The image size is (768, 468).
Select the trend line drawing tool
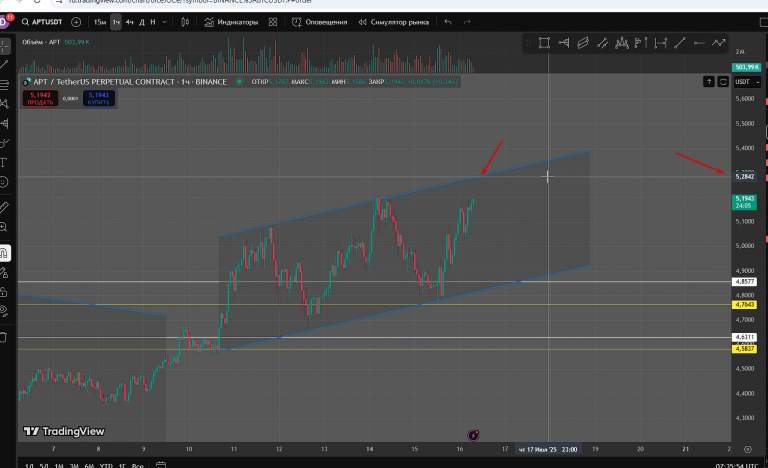[4, 64]
